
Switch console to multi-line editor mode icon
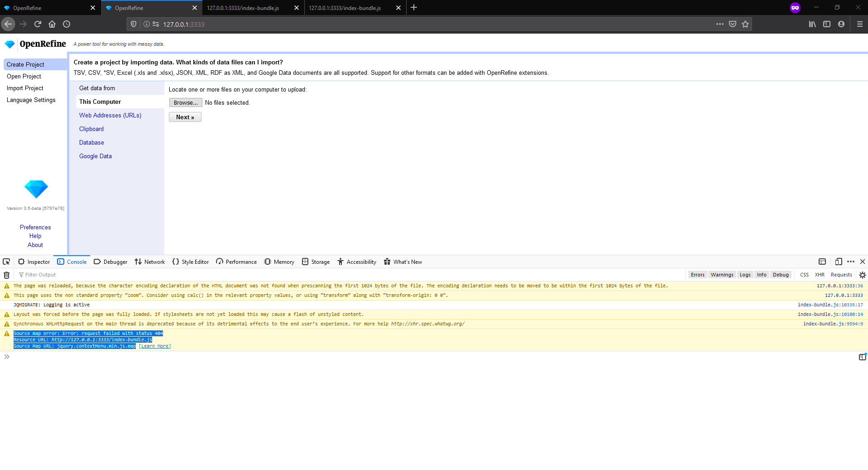[863, 357]
